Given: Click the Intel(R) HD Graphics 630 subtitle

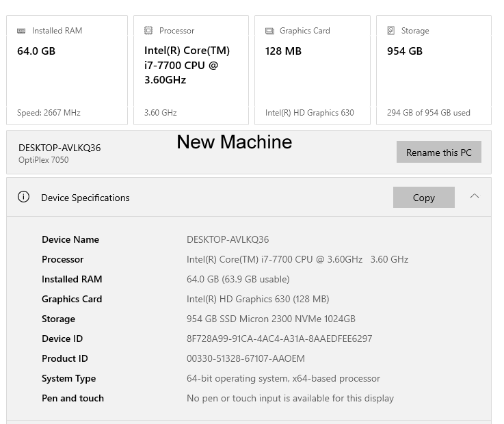Looking at the screenshot, I should 310,113.
